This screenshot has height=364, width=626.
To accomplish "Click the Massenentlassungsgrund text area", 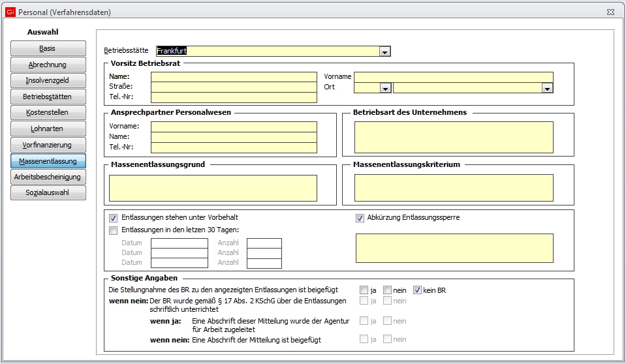I will (213, 188).
